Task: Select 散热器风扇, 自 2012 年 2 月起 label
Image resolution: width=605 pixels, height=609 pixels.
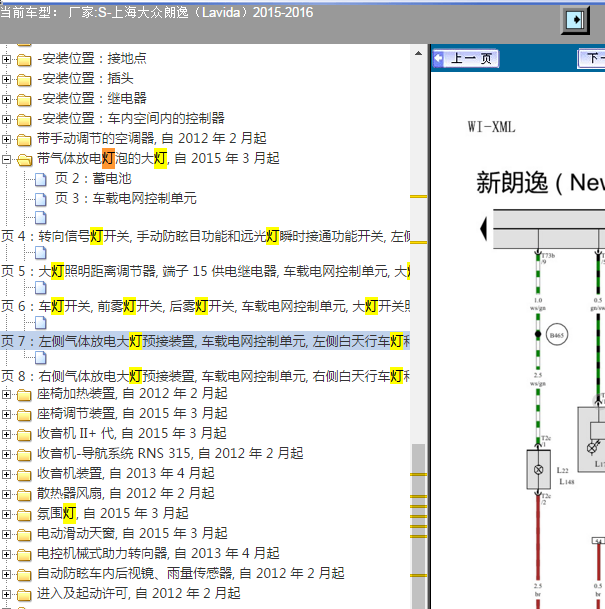Action: [126, 494]
